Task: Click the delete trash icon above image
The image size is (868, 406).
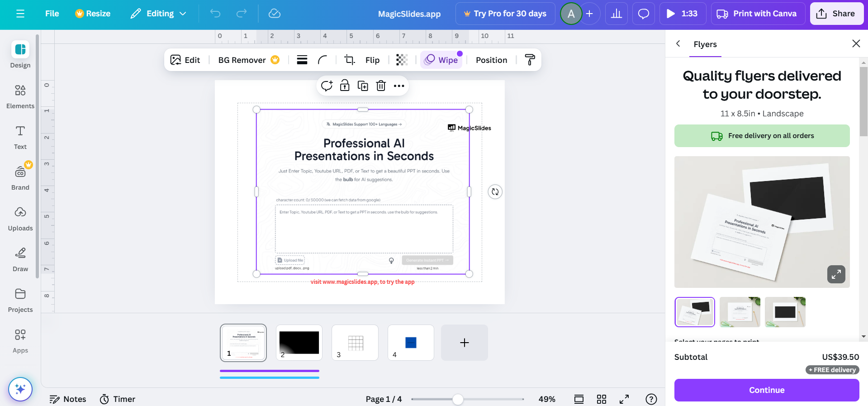Action: pyautogui.click(x=381, y=86)
